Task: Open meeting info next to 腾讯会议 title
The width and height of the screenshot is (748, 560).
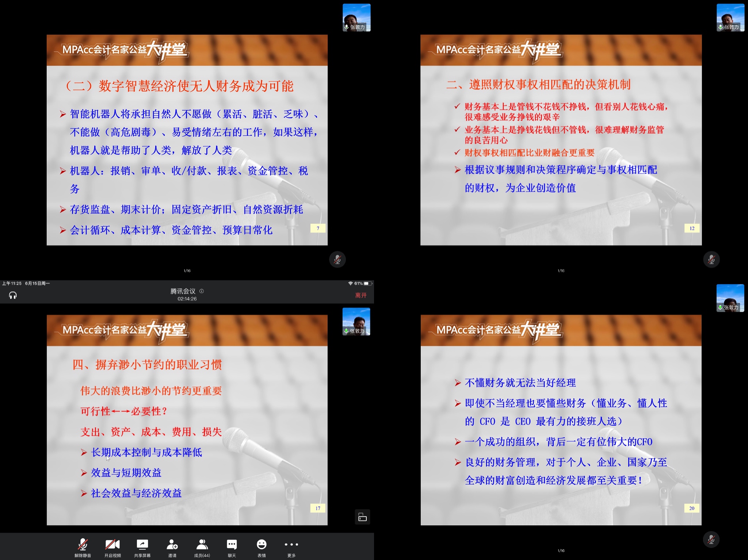Action: [202, 291]
